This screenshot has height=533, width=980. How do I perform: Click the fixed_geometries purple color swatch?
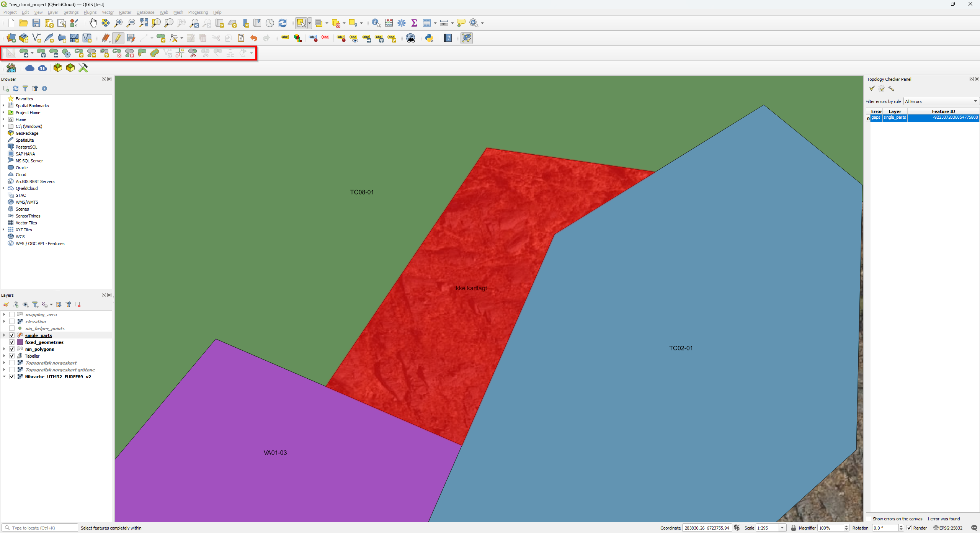coord(20,342)
